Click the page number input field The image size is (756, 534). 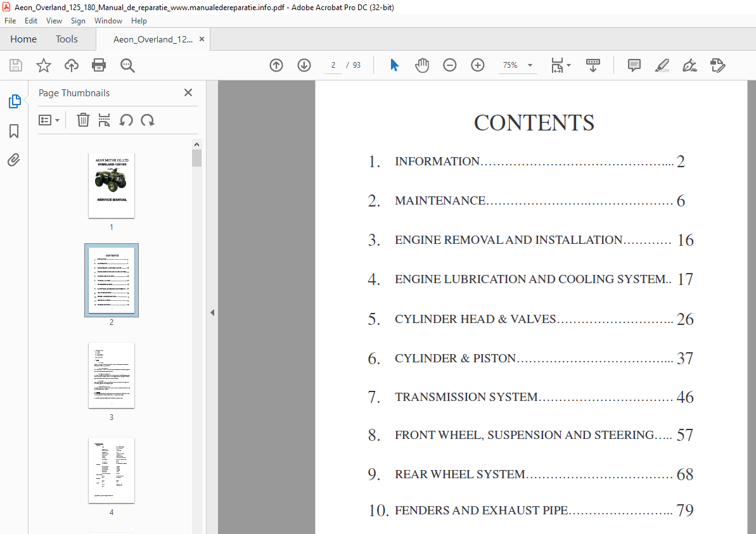click(333, 65)
